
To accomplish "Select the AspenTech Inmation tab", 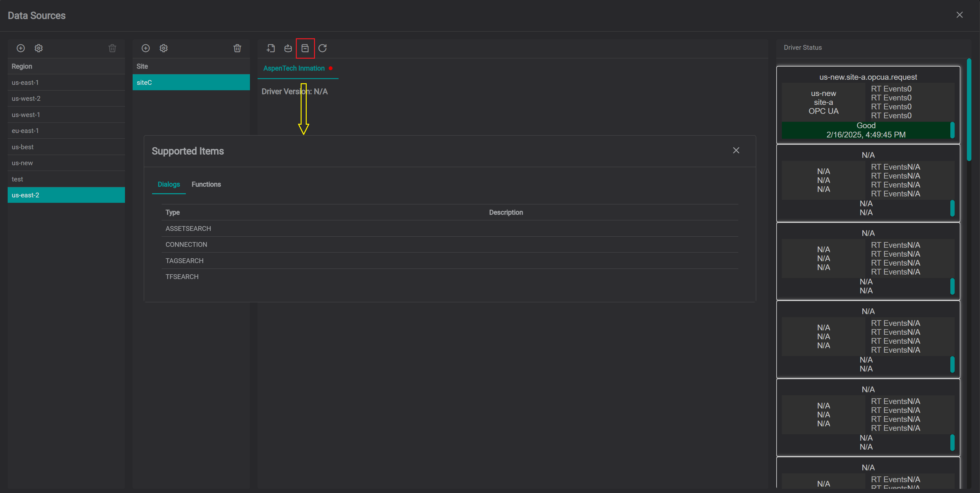I will pos(298,69).
